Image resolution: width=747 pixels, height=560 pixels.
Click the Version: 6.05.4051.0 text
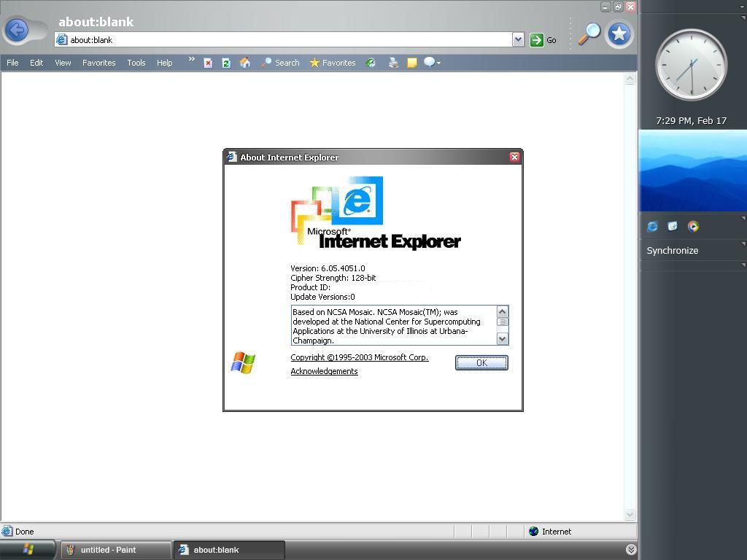point(328,268)
